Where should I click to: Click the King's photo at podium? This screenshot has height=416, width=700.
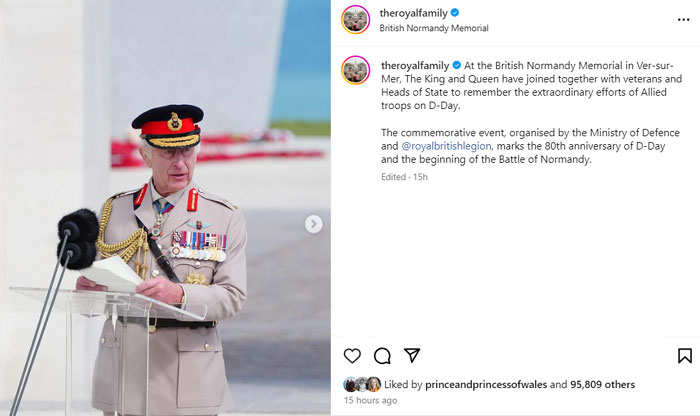click(x=165, y=208)
